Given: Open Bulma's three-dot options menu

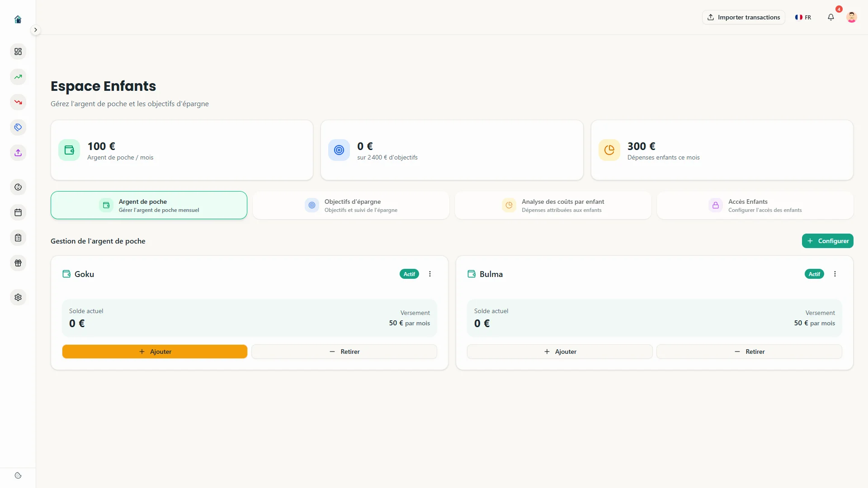Looking at the screenshot, I should tap(835, 274).
